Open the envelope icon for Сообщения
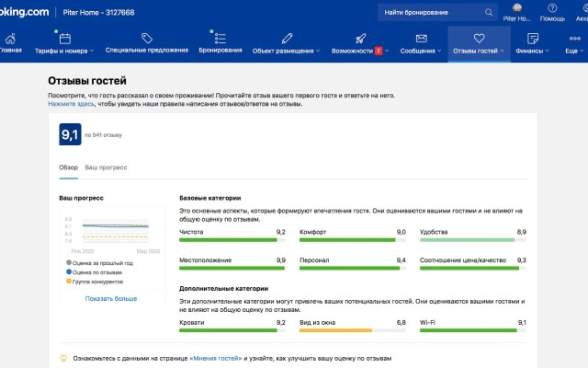The image size is (588, 368). (421, 39)
